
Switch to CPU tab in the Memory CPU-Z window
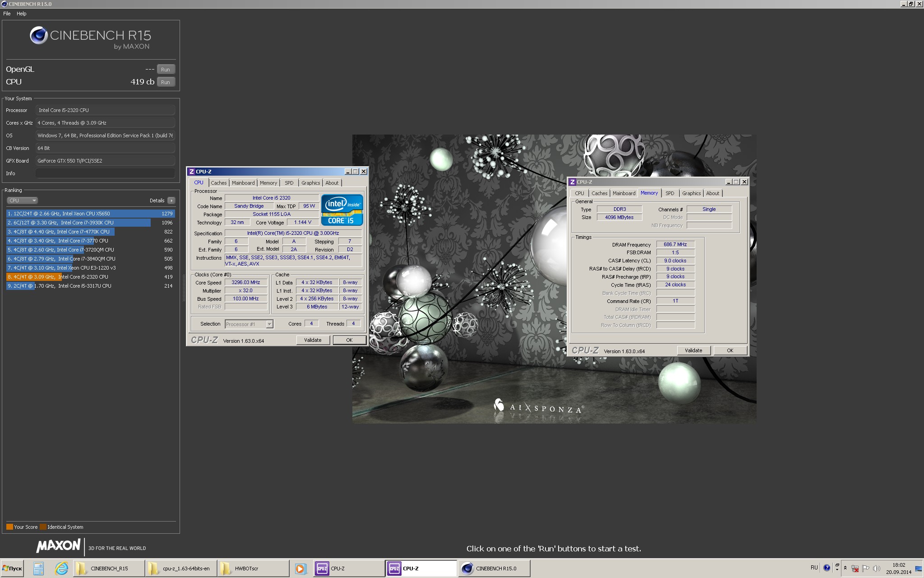coord(579,193)
